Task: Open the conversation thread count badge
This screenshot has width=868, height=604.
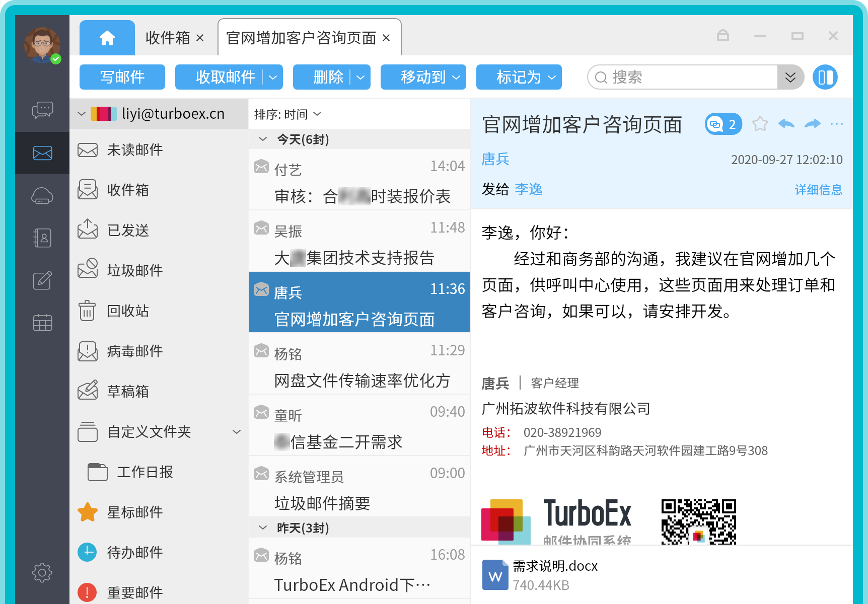Action: (724, 124)
